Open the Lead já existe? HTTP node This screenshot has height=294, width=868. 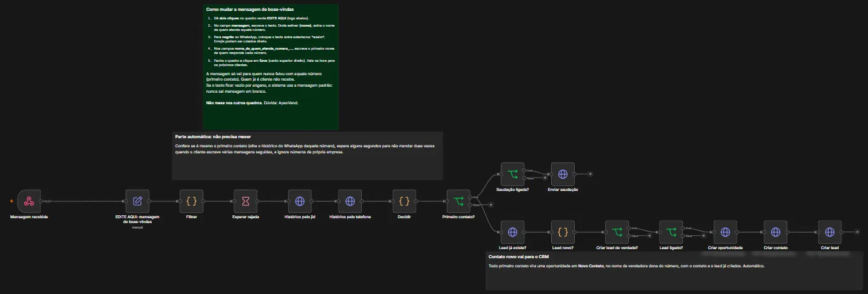point(512,232)
